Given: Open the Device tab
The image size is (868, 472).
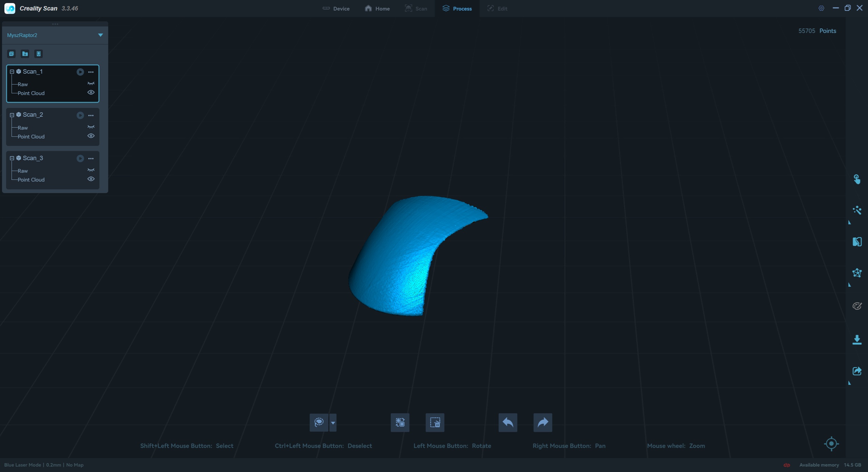Looking at the screenshot, I should click(336, 8).
